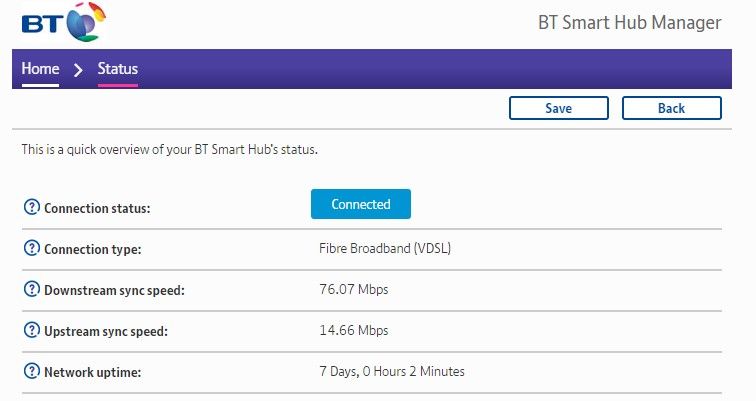756x401 pixels.
Task: Click the Fibre Broadband (VDSL) value
Action: (x=384, y=249)
